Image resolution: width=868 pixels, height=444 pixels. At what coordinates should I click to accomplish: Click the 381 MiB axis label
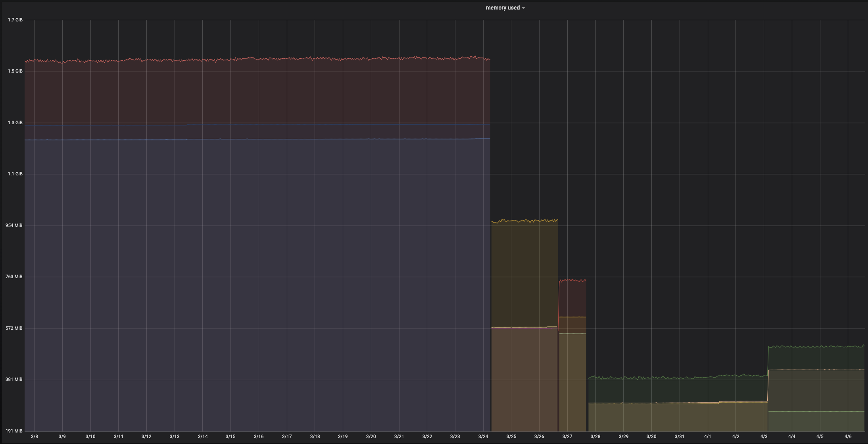coord(14,379)
